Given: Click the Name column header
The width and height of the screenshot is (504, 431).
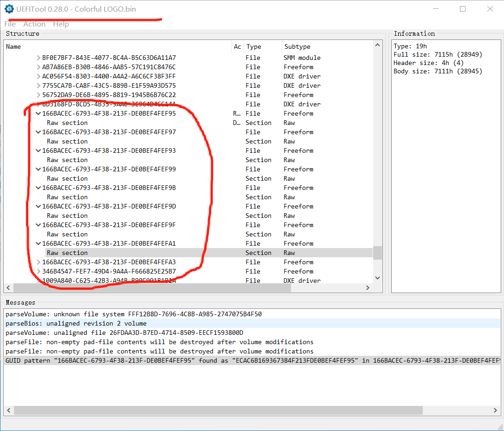Looking at the screenshot, I should [x=117, y=46].
